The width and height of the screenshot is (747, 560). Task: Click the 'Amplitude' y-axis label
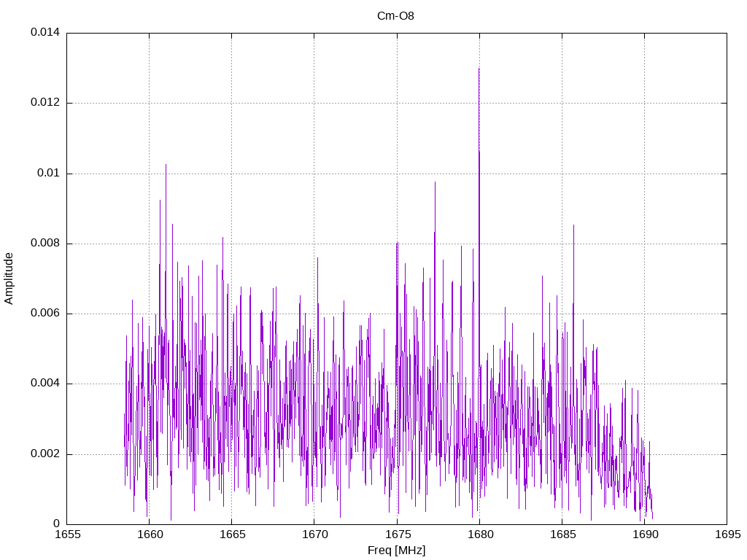9,279
